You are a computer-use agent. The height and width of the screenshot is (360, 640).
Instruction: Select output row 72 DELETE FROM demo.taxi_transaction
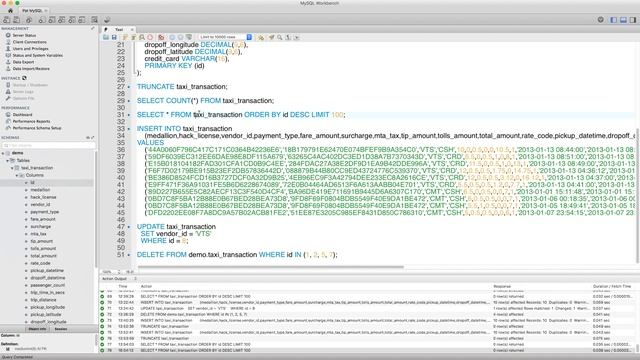(367, 315)
